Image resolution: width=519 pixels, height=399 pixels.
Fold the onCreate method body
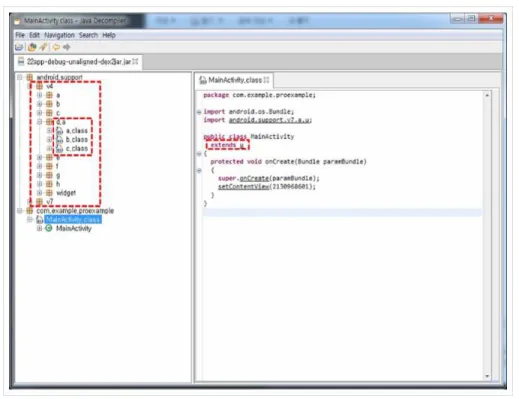coord(199,170)
